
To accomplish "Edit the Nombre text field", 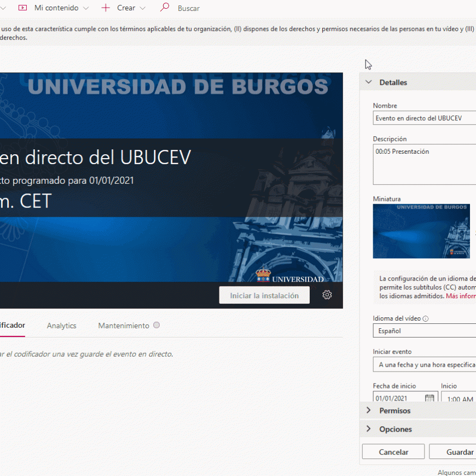I will (425, 118).
